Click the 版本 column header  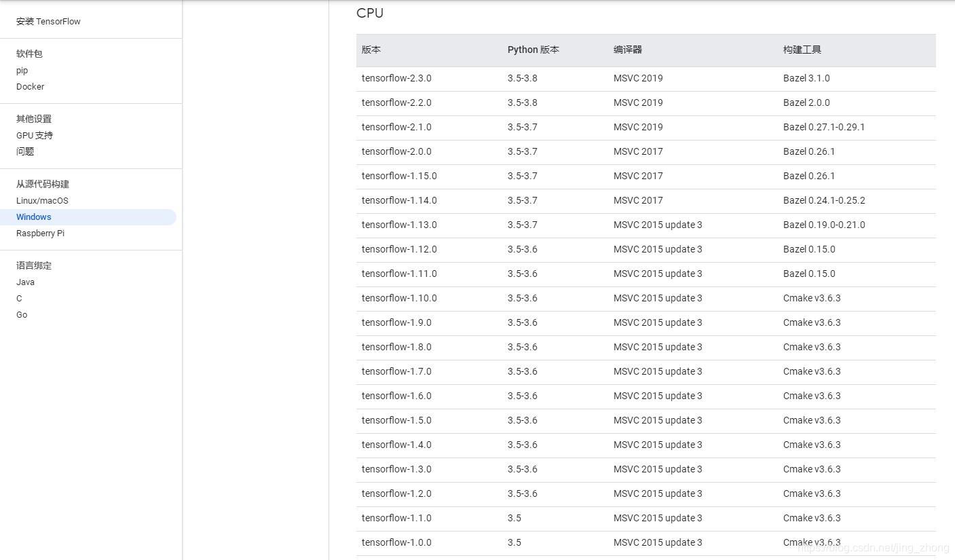371,50
